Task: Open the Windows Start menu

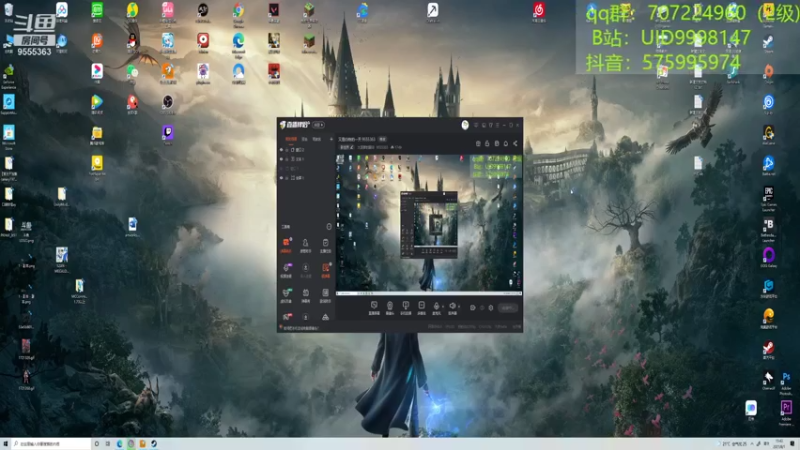Action: point(6,444)
